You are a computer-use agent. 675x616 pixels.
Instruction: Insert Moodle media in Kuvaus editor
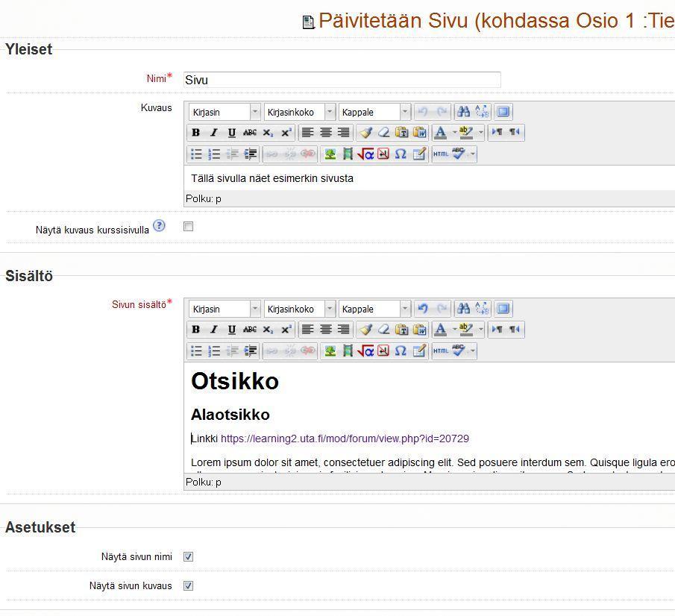348,154
